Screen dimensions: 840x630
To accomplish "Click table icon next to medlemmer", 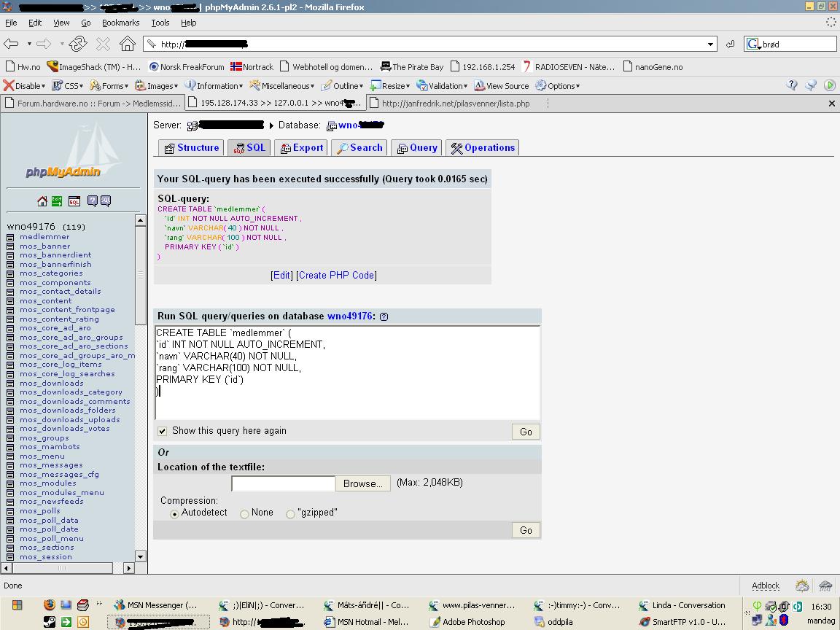I will (x=10, y=237).
